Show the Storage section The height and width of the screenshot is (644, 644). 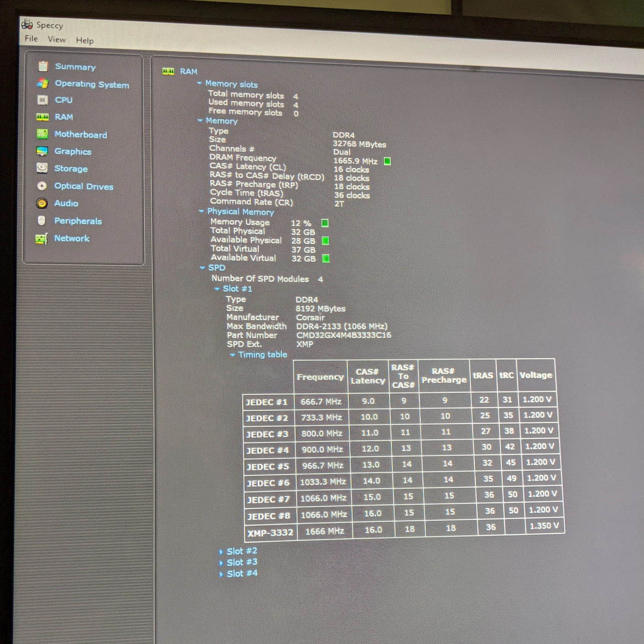pyautogui.click(x=71, y=169)
